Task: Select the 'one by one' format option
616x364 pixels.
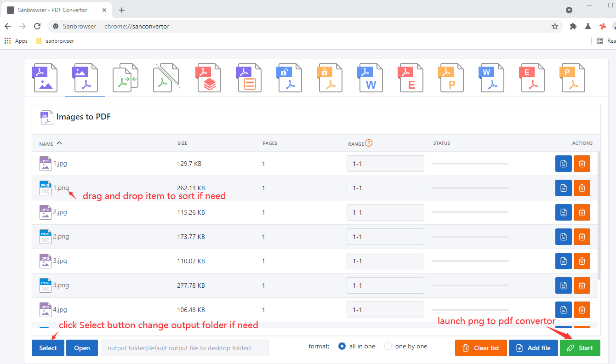Action: [x=388, y=347]
